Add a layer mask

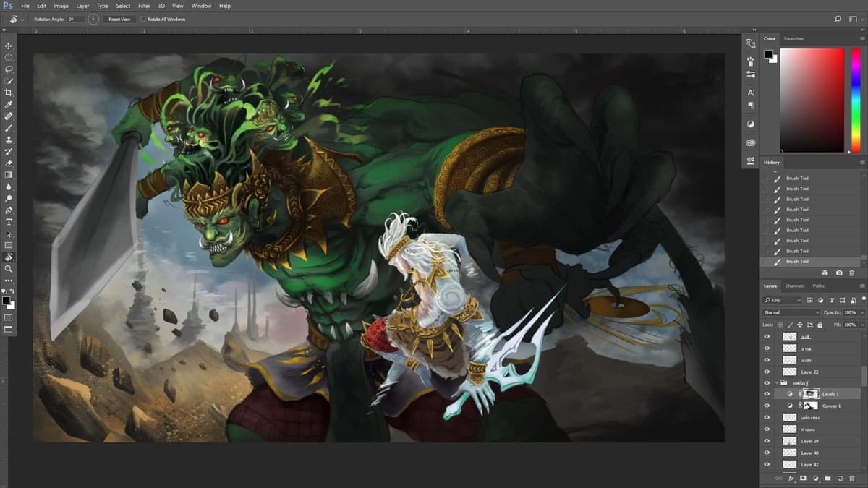pyautogui.click(x=804, y=478)
